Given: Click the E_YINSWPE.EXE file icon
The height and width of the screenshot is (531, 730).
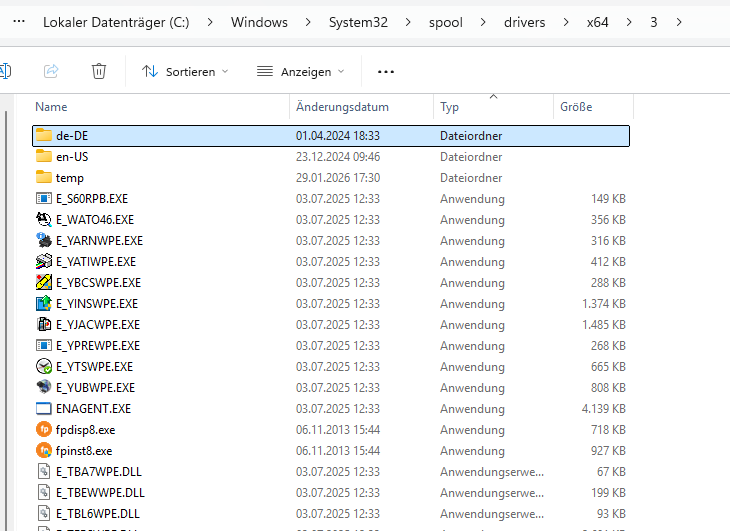Looking at the screenshot, I should point(44,303).
